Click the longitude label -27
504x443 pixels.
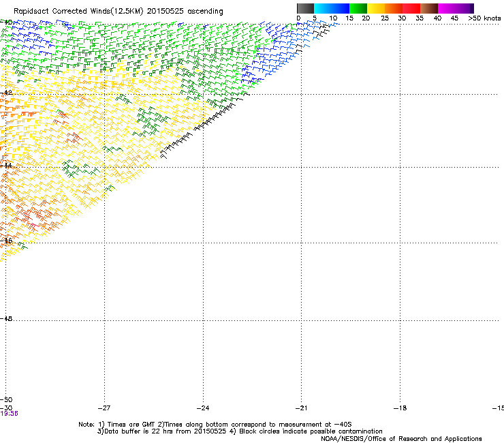pyautogui.click(x=104, y=408)
